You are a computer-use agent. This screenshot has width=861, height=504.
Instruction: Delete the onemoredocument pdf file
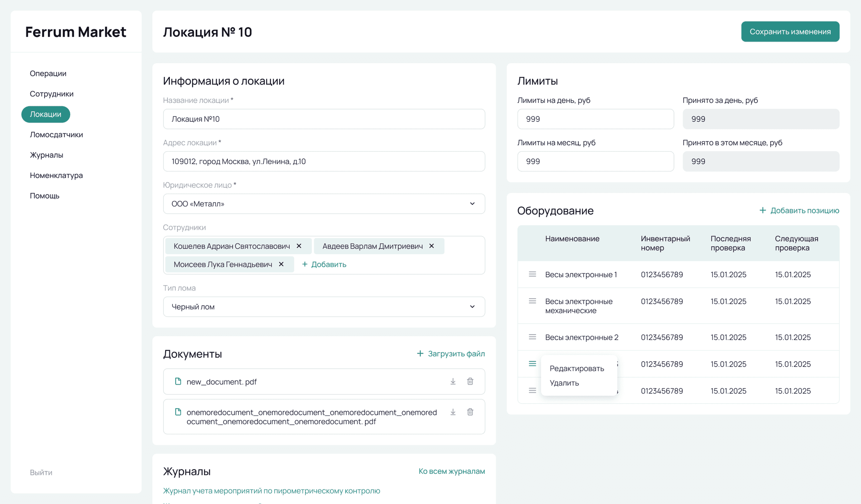tap(470, 412)
